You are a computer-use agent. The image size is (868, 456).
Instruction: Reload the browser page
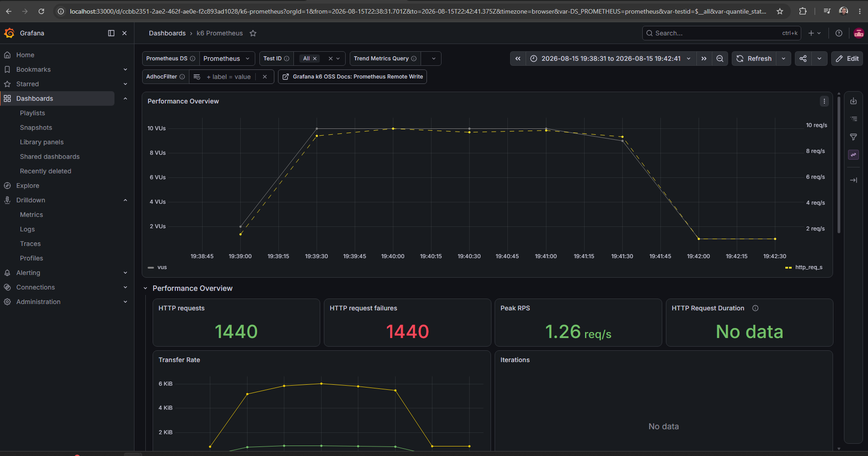pos(41,11)
